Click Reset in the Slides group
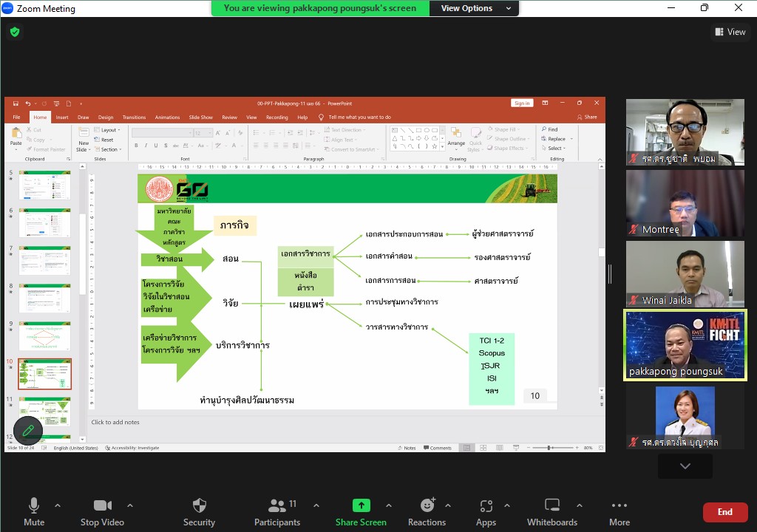The width and height of the screenshot is (757, 532). [x=103, y=140]
